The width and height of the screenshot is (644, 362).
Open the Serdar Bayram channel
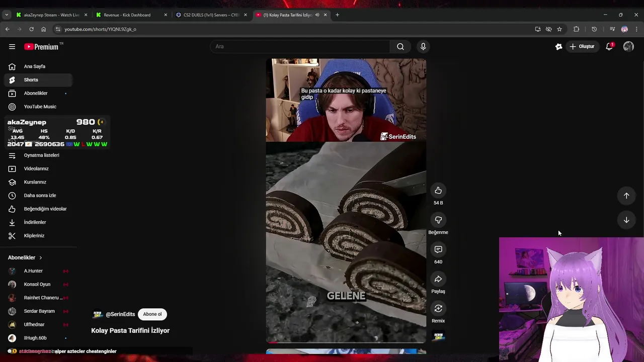pyautogui.click(x=38, y=311)
